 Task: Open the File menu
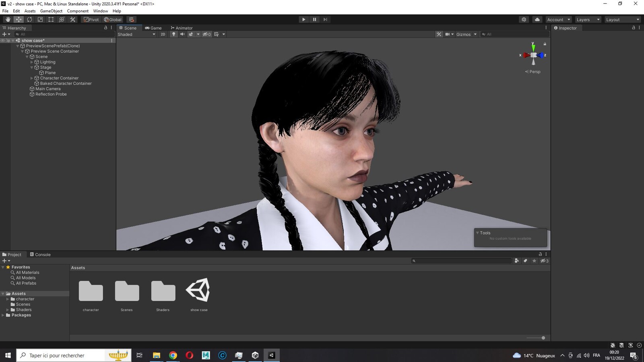pos(6,11)
